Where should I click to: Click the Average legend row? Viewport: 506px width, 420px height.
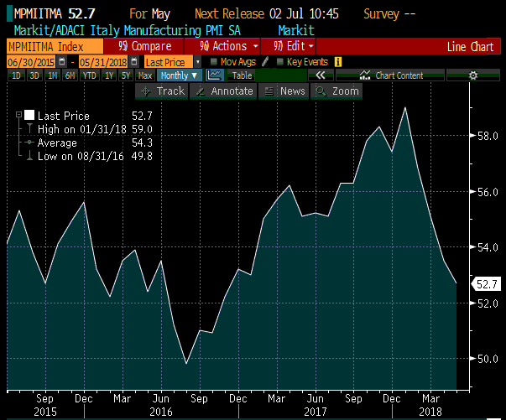point(89,143)
